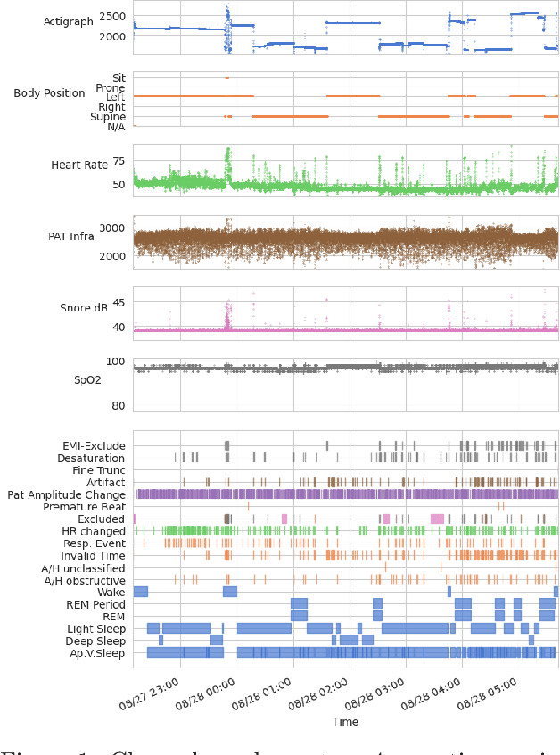Select the Pat Amplitude Change row label

tap(67, 494)
